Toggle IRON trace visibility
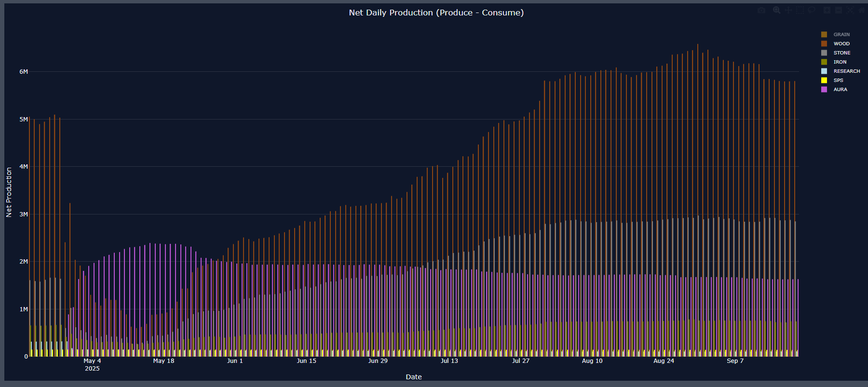This screenshot has height=387, width=868. pos(840,62)
